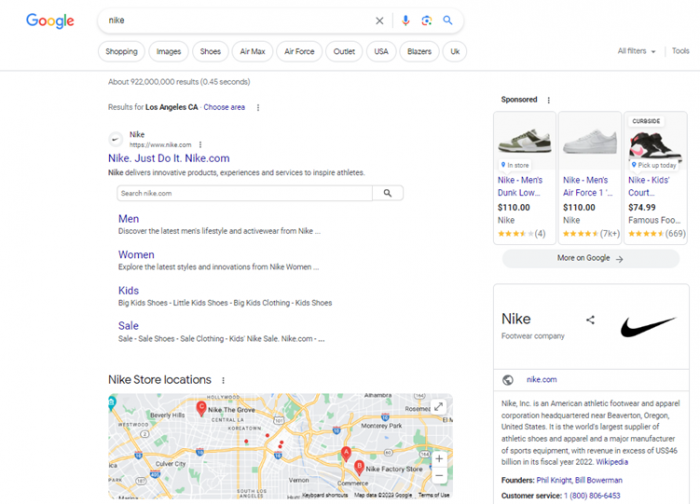Image resolution: width=700 pixels, height=504 pixels.
Task: Open Google Lens camera search icon
Action: (x=426, y=21)
